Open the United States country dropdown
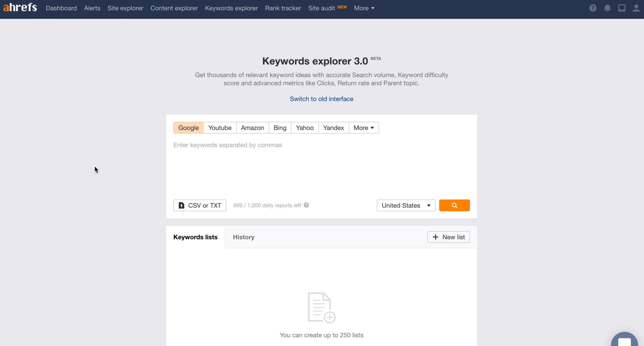Screen dimensions: 644x346 [406, 205]
